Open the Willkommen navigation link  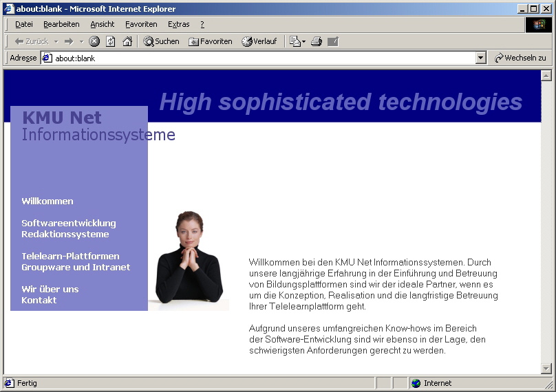(47, 201)
